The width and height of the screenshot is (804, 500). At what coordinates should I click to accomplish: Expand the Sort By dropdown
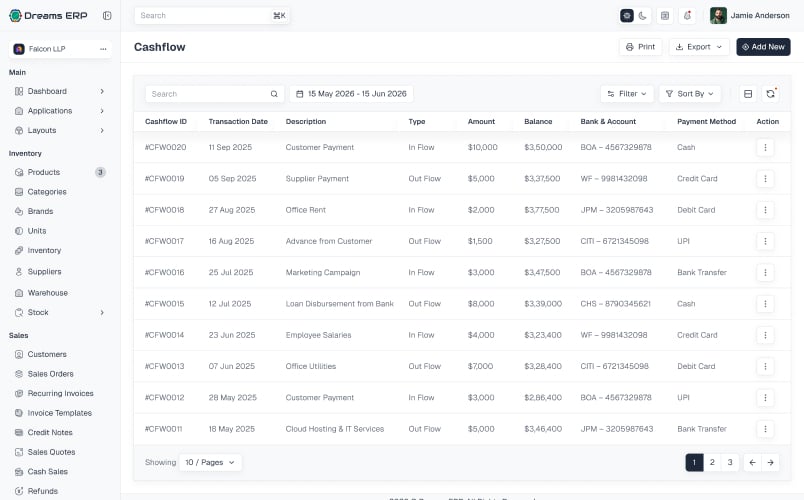[x=690, y=94]
